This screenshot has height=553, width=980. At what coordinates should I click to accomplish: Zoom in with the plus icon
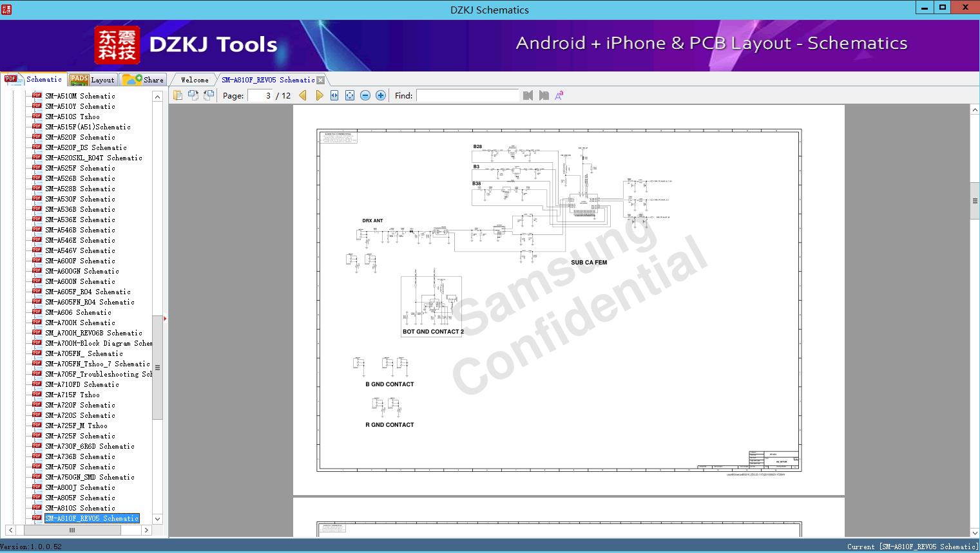coord(381,95)
